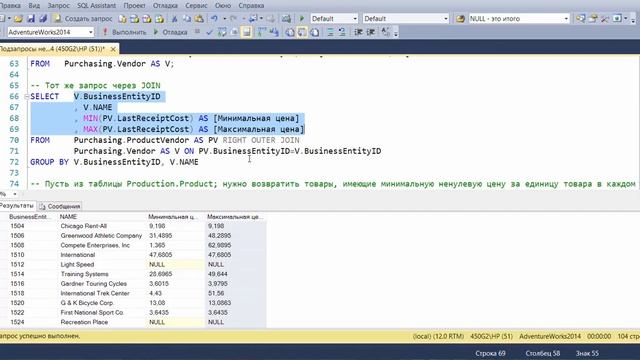Open the Сервис menu

click(196, 6)
